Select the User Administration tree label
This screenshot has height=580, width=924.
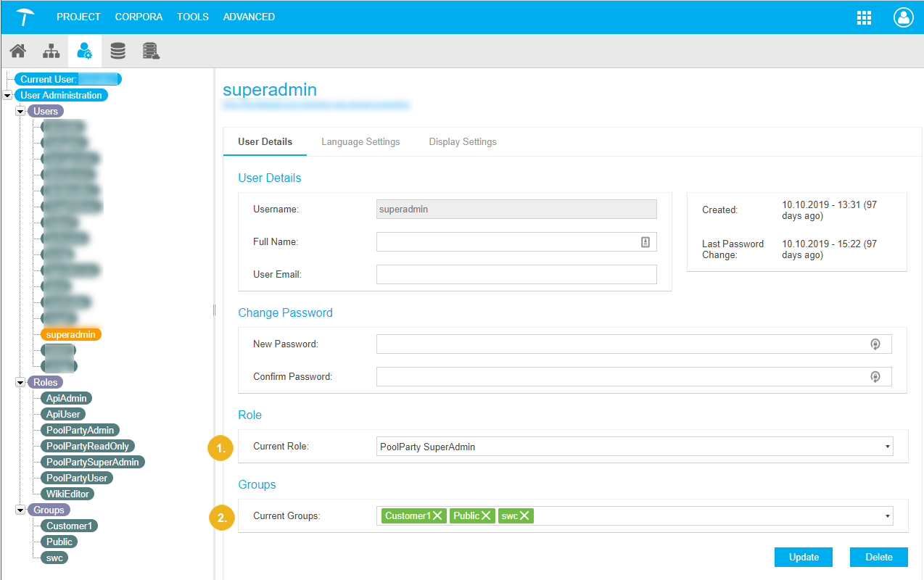coord(61,95)
